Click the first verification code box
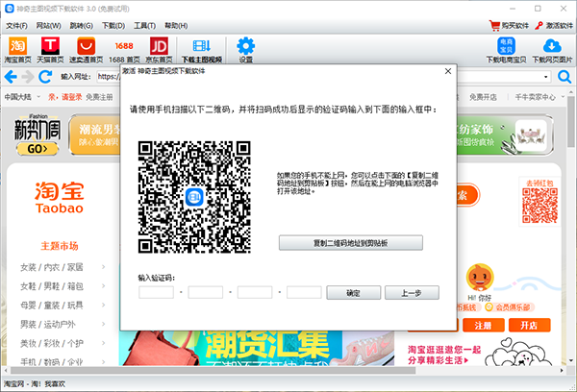Screen dimensions: 577x392 pos(156,292)
